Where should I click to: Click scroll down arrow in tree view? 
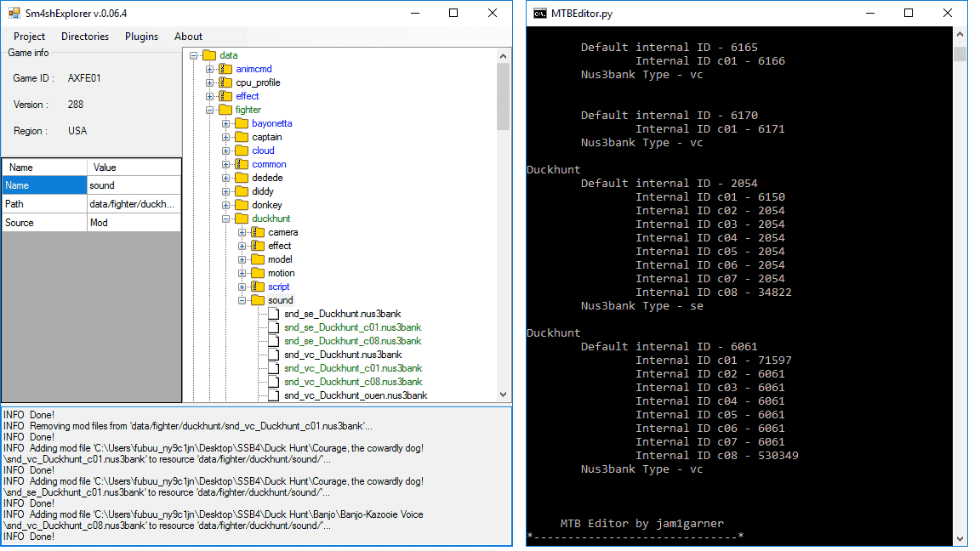(503, 395)
